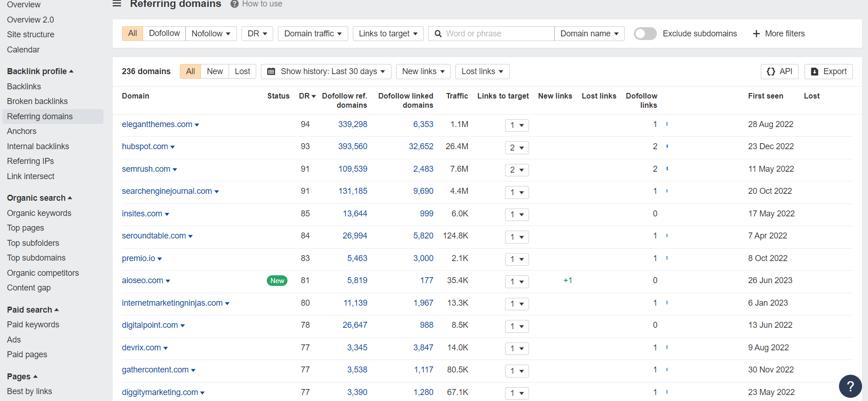Viewport: 868px width, 401px height.
Task: Open searchenginejournal.com domain link
Action: click(167, 191)
